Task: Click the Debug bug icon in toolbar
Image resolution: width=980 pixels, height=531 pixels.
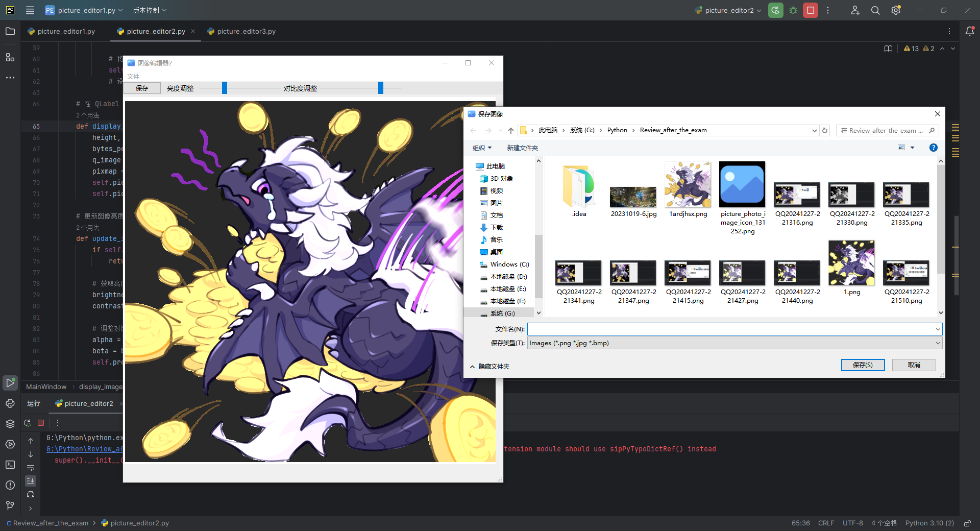Action: [x=793, y=10]
